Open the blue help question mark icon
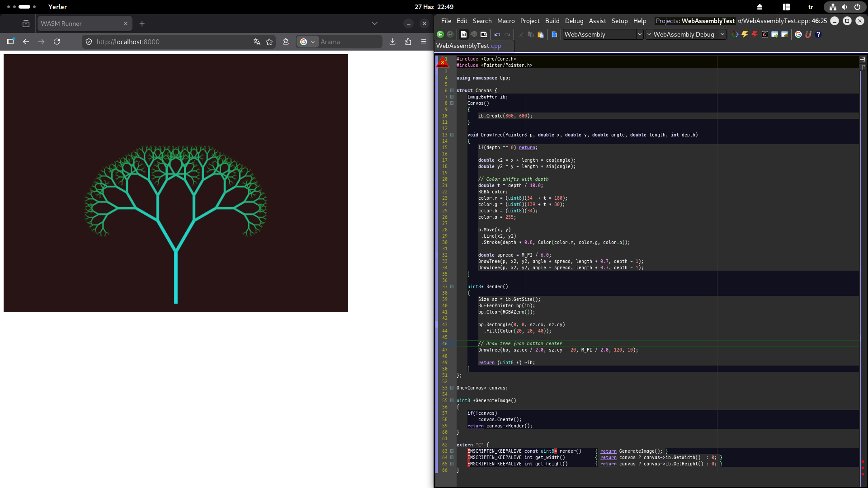868x488 pixels. pos(818,34)
